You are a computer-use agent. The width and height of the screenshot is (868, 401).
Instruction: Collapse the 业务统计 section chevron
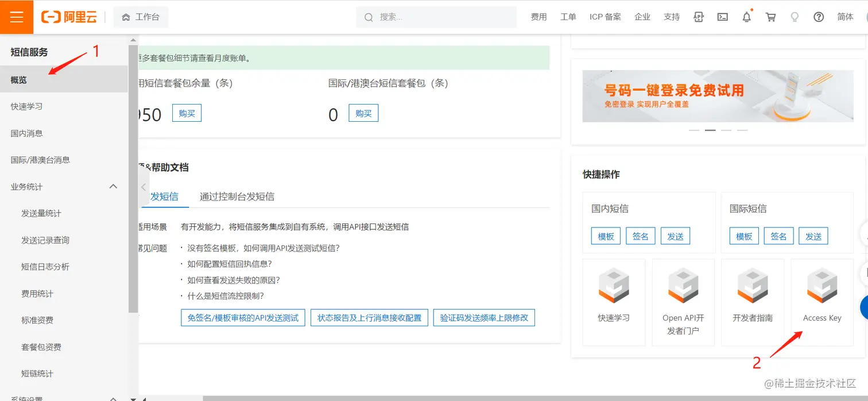click(113, 187)
